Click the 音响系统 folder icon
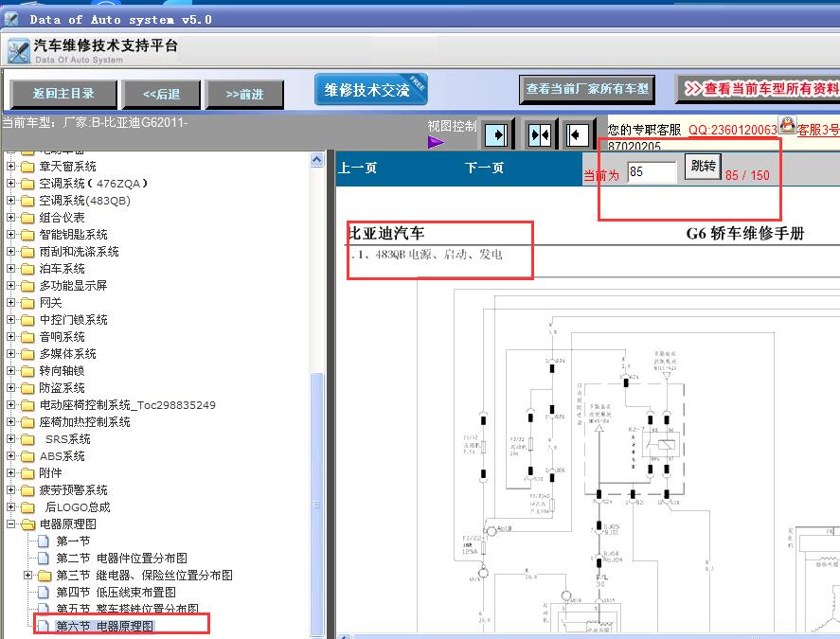This screenshot has width=840, height=639. click(27, 337)
